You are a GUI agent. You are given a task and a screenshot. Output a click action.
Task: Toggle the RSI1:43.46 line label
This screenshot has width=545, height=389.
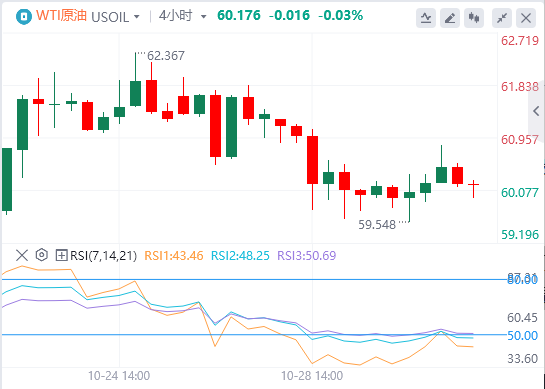pos(174,256)
